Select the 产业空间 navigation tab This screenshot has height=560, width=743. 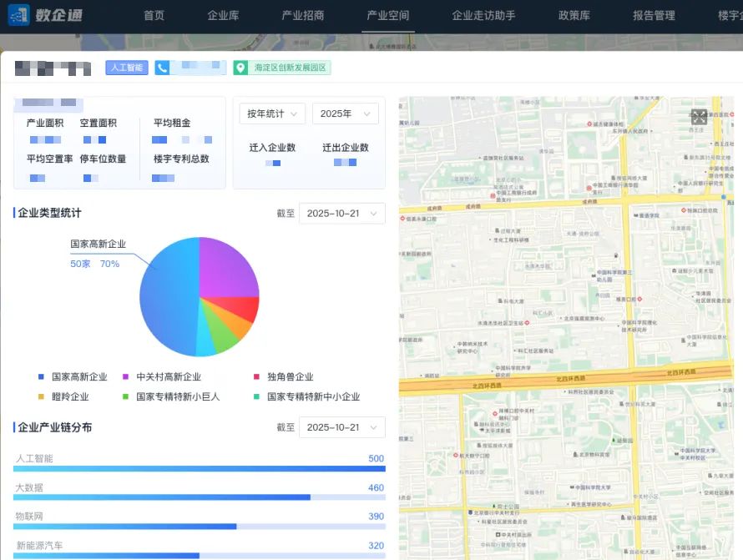388,16
